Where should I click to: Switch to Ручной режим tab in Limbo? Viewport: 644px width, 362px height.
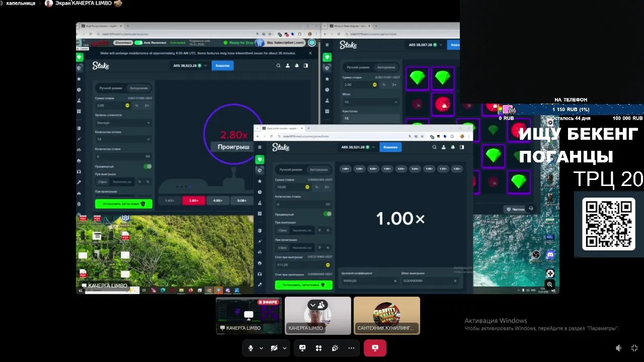click(x=291, y=169)
